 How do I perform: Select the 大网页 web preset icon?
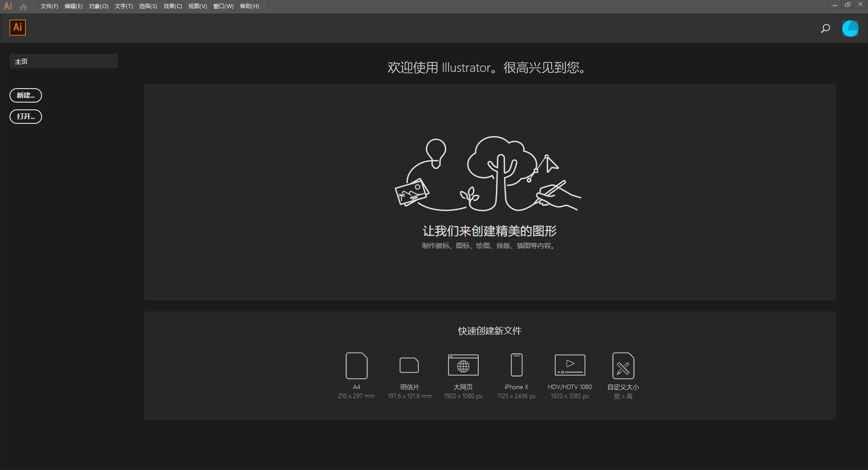click(463, 365)
